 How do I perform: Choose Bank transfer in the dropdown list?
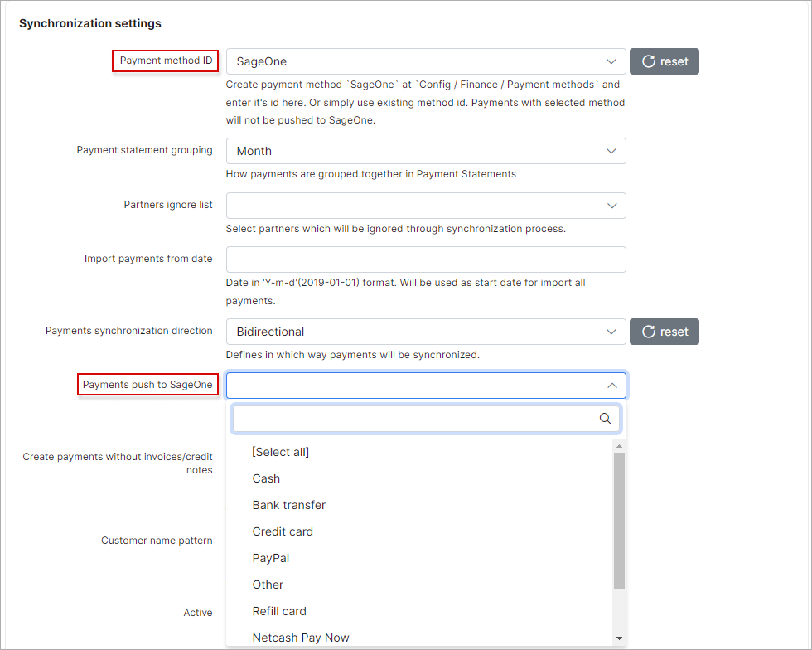tap(288, 505)
